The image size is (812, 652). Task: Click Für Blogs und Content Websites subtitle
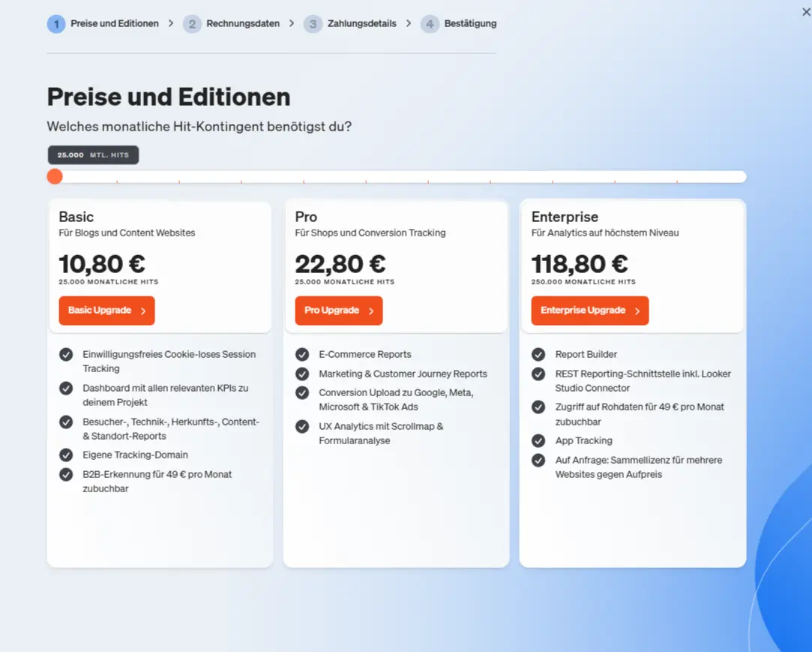pos(127,233)
